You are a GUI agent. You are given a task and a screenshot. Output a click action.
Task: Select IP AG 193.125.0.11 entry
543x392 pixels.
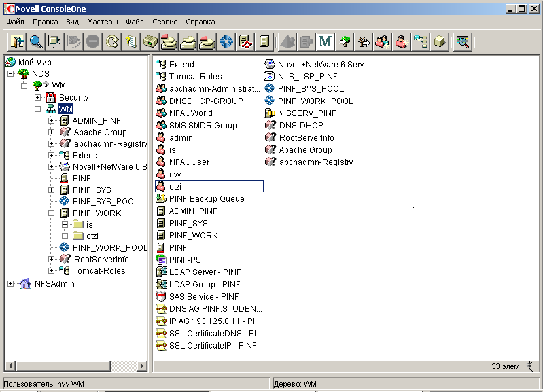tap(215, 321)
